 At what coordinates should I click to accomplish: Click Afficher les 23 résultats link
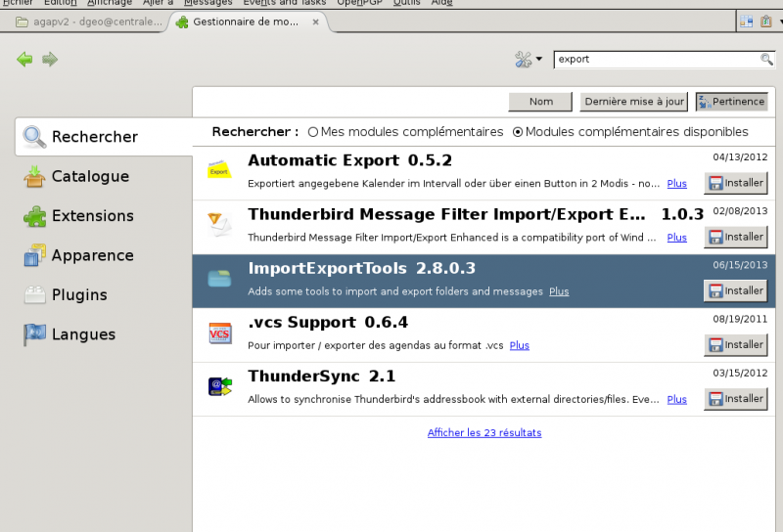484,432
